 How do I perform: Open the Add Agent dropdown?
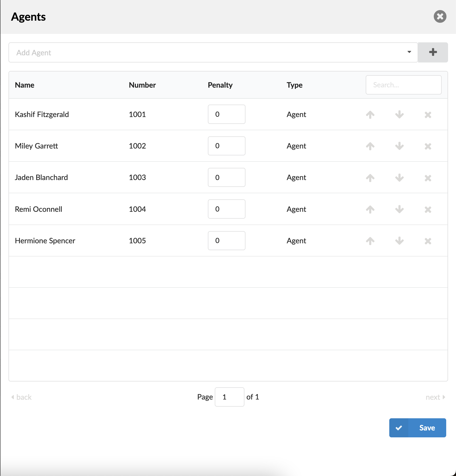pos(213,52)
